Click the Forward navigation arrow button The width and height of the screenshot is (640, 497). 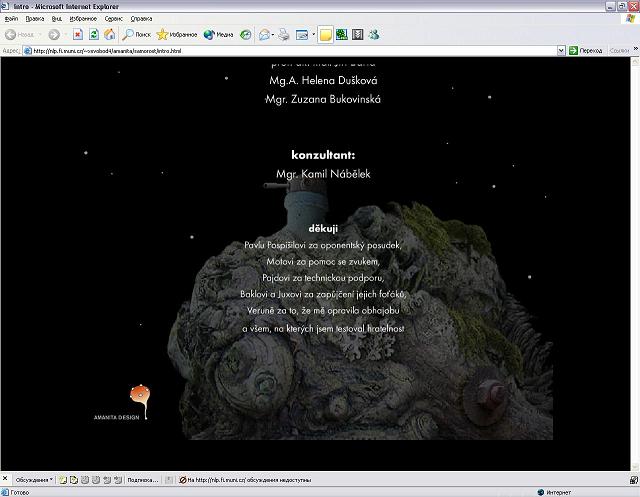[x=54, y=35]
